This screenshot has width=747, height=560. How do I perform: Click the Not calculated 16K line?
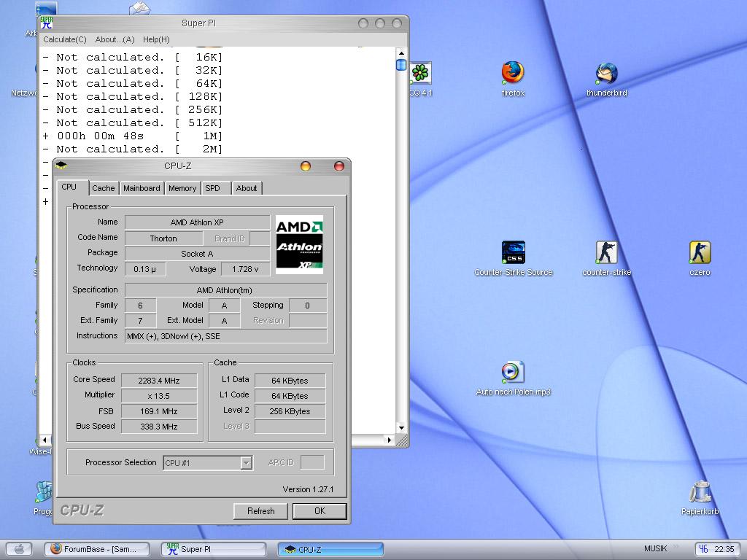[x=133, y=57]
